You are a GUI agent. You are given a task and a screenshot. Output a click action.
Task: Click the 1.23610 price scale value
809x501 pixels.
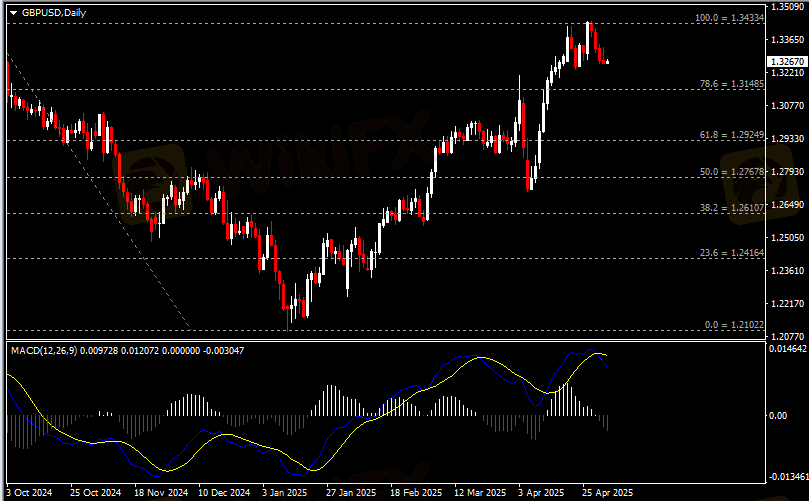(787, 271)
